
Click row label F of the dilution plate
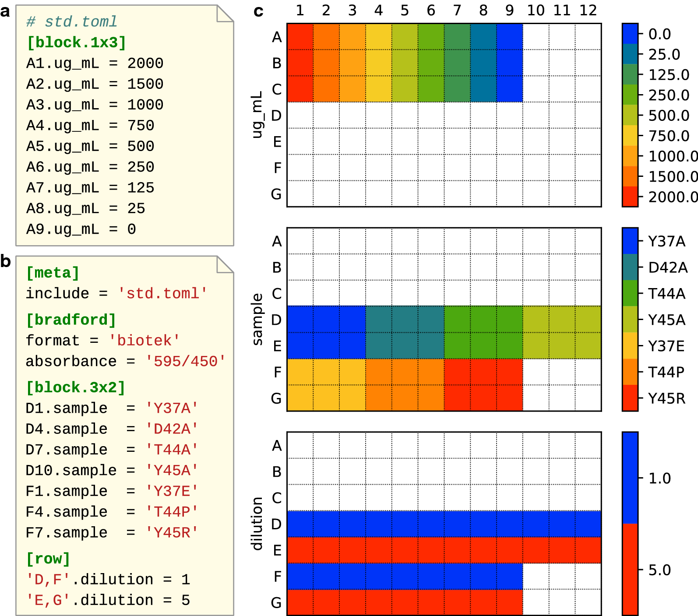pos(277,576)
